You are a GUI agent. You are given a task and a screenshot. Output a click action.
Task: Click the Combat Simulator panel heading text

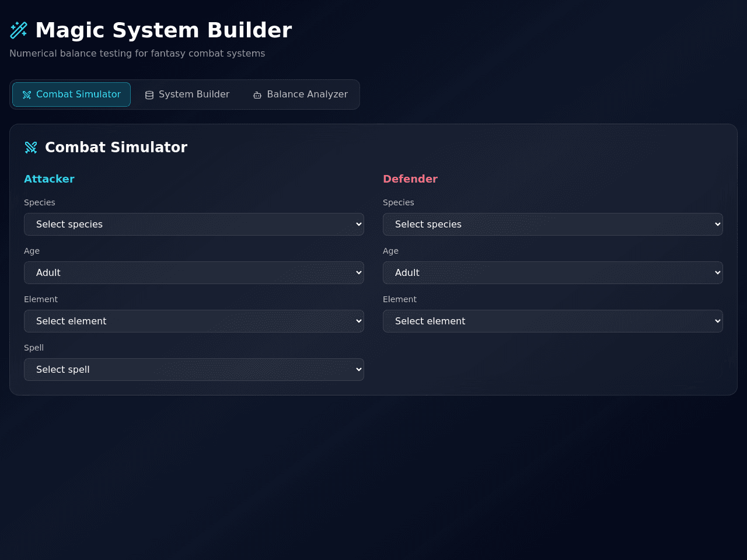tap(116, 148)
